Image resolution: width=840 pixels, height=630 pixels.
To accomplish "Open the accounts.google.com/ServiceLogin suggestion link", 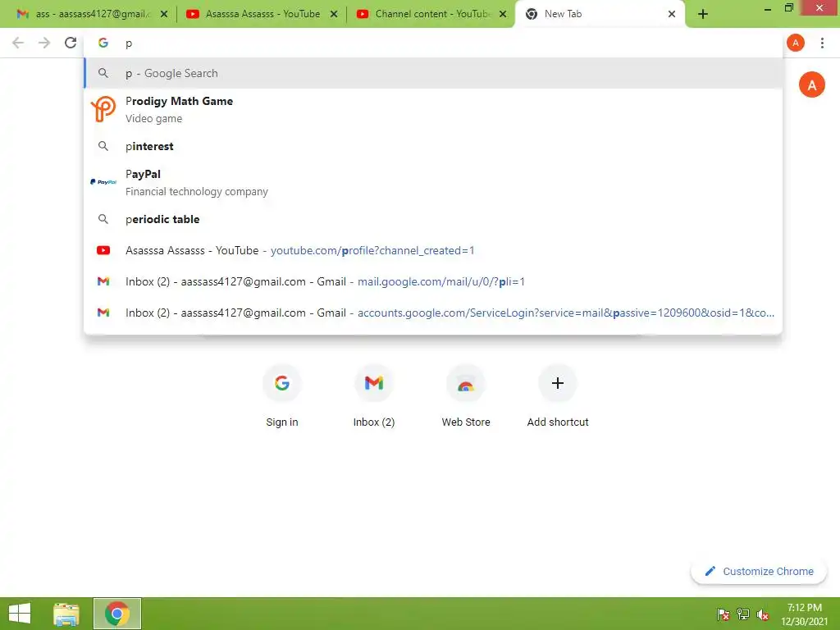I will (566, 313).
